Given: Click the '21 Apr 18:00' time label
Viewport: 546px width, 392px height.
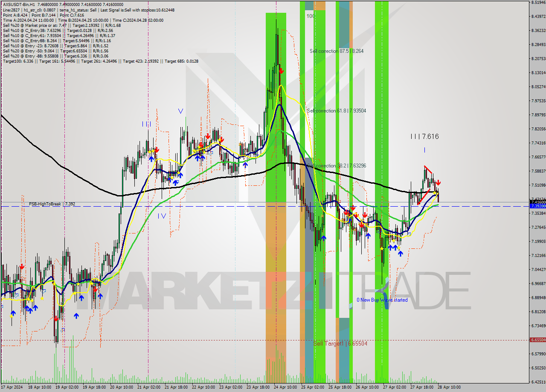Looking at the screenshot, I should [176, 387].
